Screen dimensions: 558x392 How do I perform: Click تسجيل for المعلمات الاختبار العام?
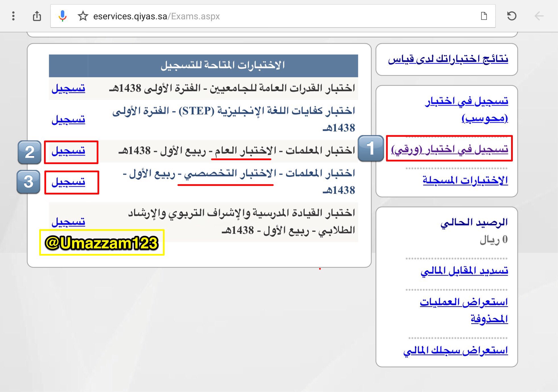(x=68, y=151)
